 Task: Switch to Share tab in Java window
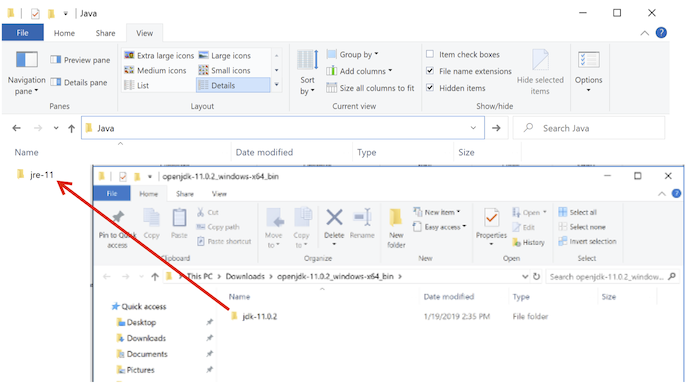point(105,33)
